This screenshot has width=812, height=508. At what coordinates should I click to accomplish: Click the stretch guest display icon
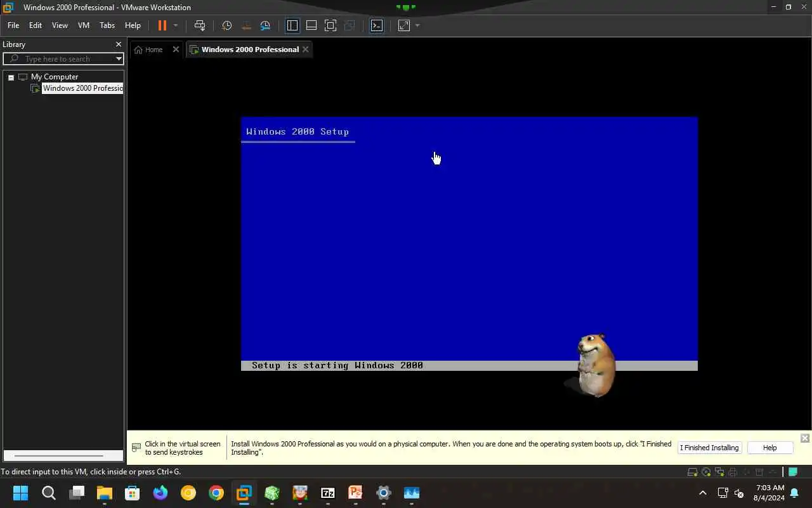tap(404, 25)
